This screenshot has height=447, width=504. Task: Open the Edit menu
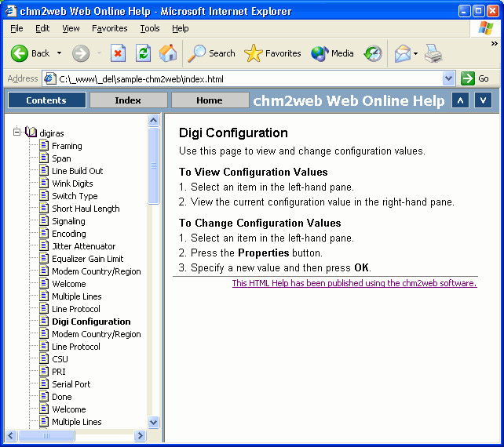click(42, 28)
